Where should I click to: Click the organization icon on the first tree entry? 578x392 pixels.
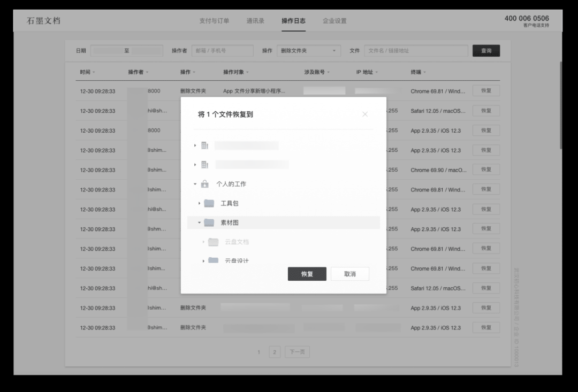coord(204,145)
